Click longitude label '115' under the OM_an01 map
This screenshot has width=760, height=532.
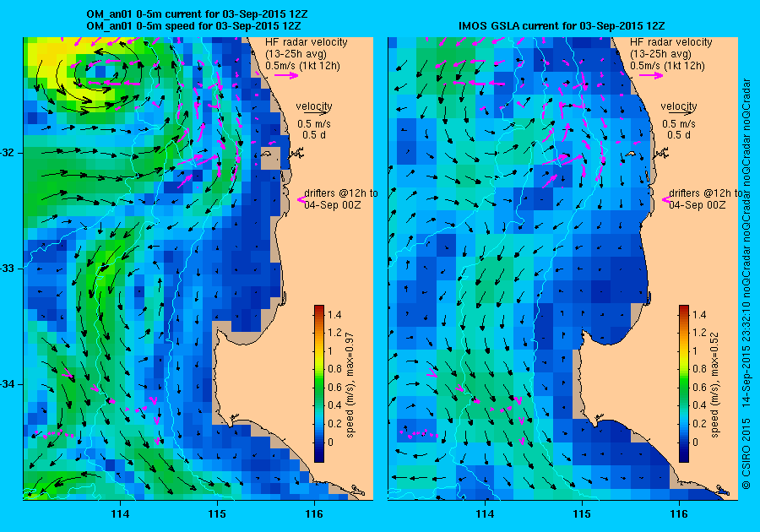tap(217, 514)
